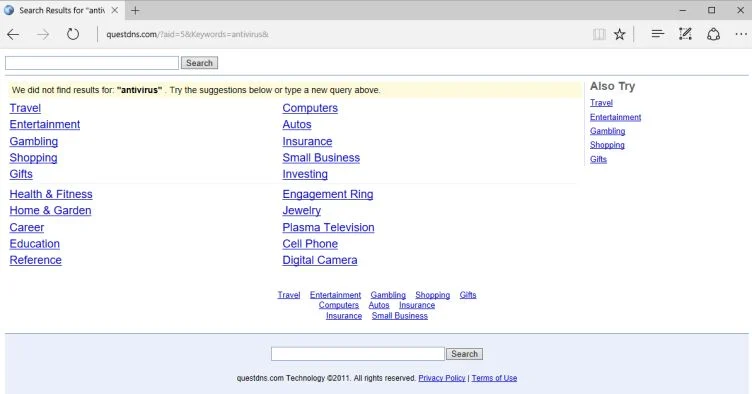Viewport: 752px width, 394px height.
Task: Reload the page with the Refresh icon
Action: coord(73,34)
